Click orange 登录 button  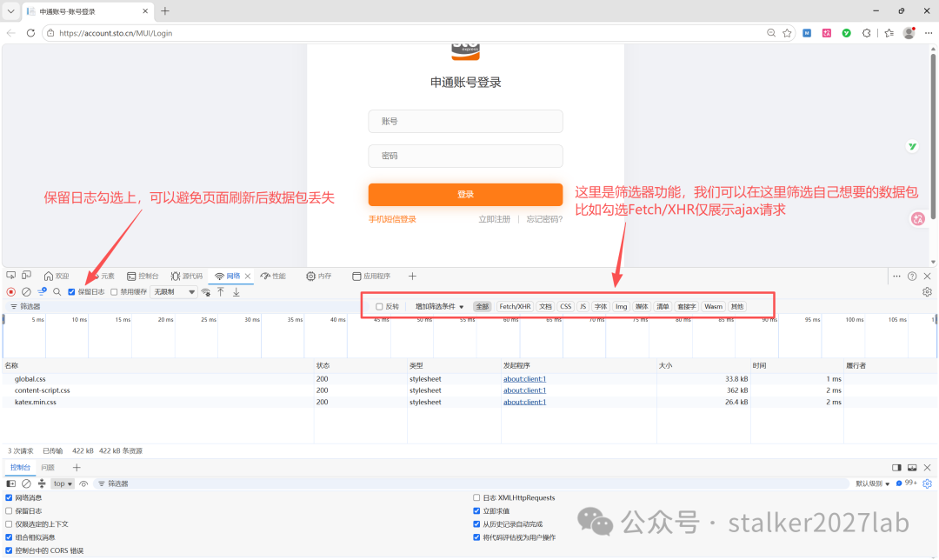click(x=465, y=195)
